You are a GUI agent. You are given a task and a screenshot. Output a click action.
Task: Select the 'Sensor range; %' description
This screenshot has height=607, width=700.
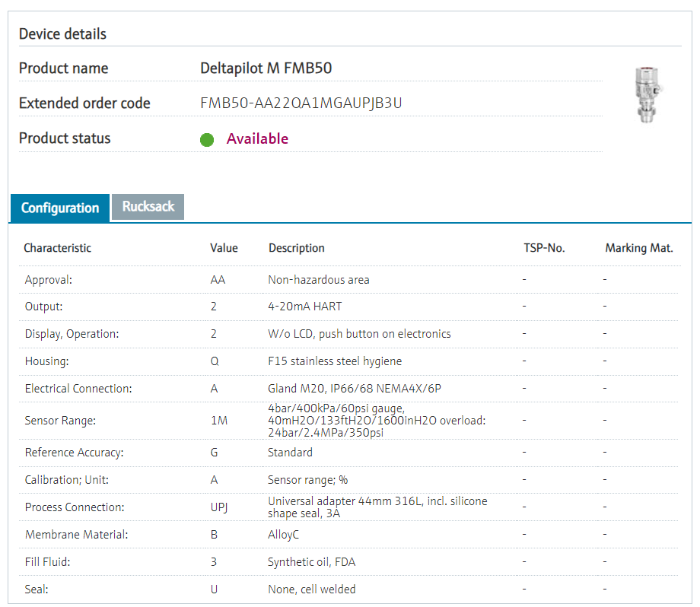308,480
